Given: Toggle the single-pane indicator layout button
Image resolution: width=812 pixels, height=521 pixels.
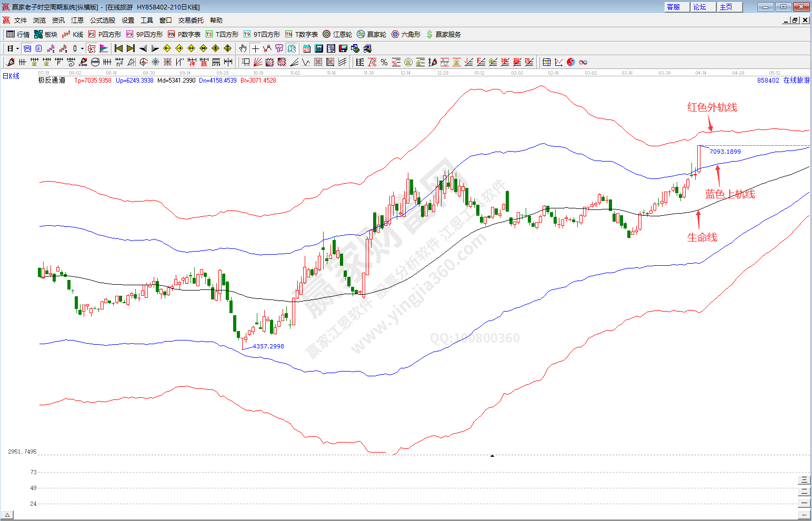Looking at the screenshot, I should [x=804, y=503].
